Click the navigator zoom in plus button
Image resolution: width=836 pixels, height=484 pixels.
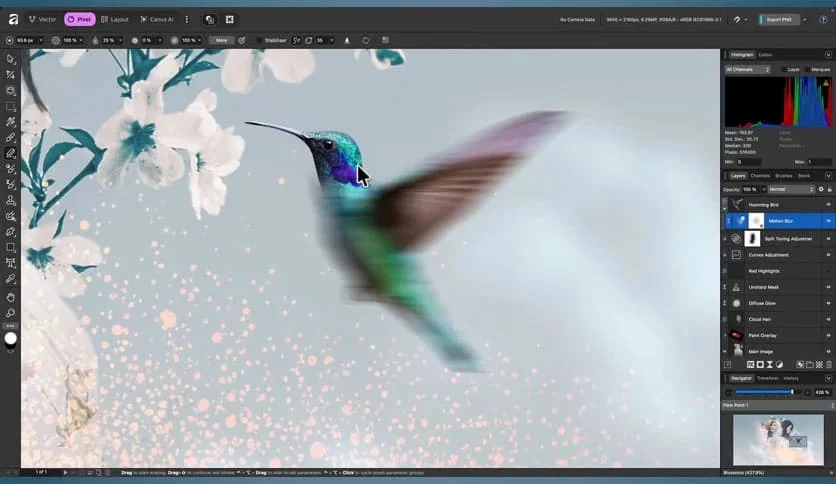tap(807, 392)
